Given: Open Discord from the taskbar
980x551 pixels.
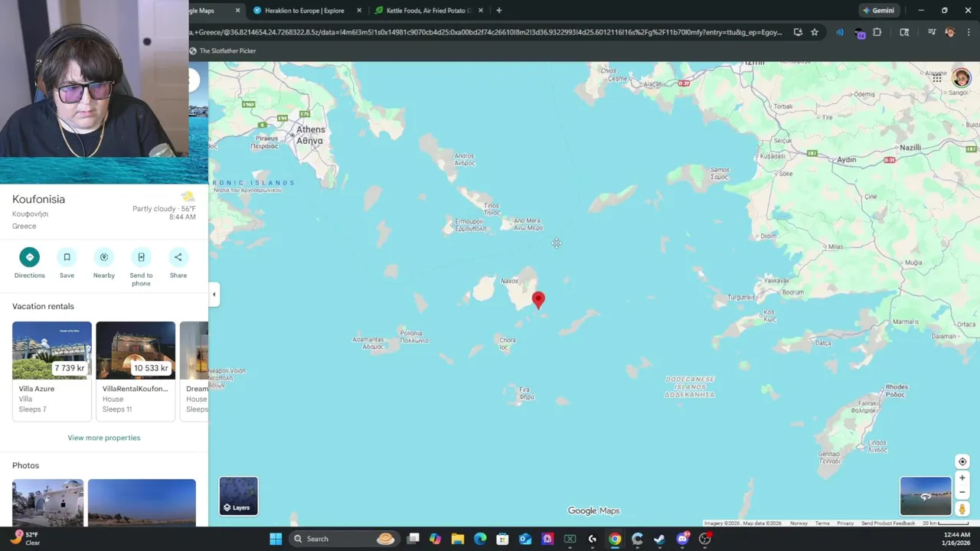Looking at the screenshot, I should [682, 539].
